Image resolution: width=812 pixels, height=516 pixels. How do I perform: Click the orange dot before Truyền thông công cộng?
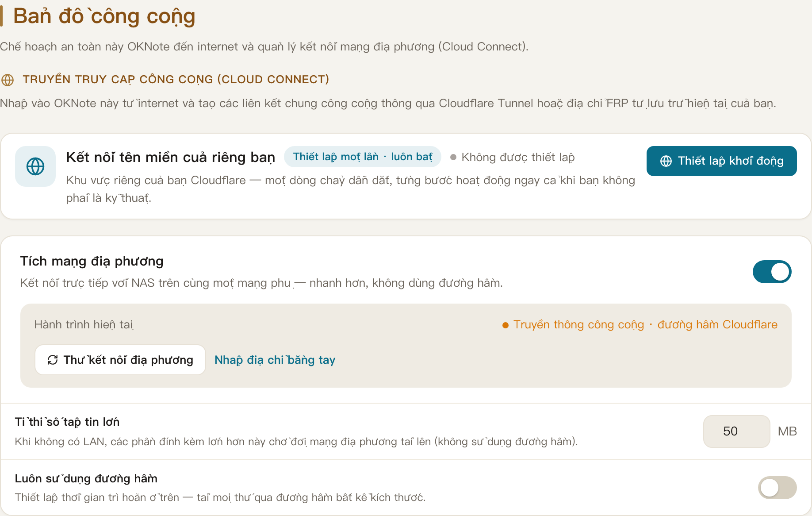pos(506,325)
